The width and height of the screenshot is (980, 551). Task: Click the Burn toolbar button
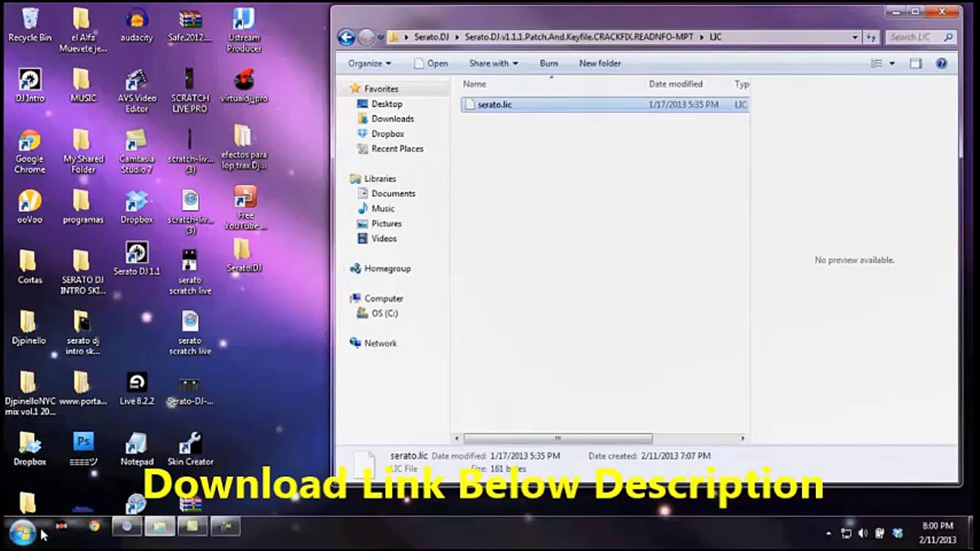[x=548, y=63]
